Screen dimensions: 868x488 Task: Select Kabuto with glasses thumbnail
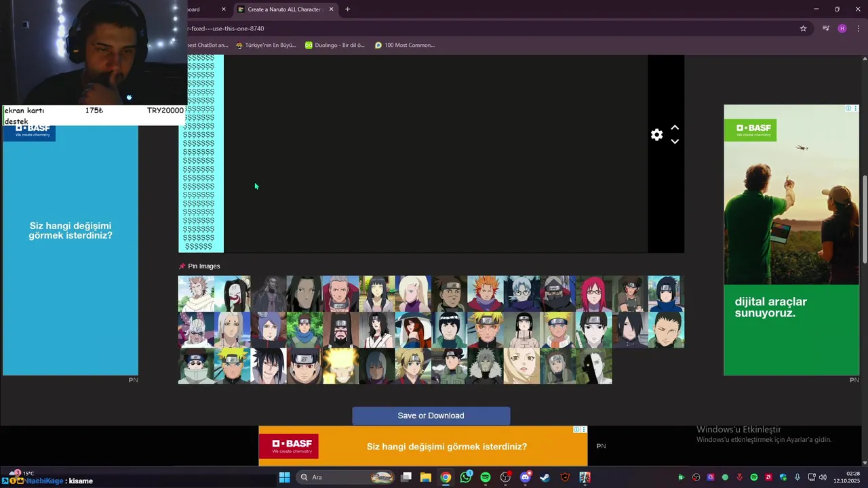(521, 293)
